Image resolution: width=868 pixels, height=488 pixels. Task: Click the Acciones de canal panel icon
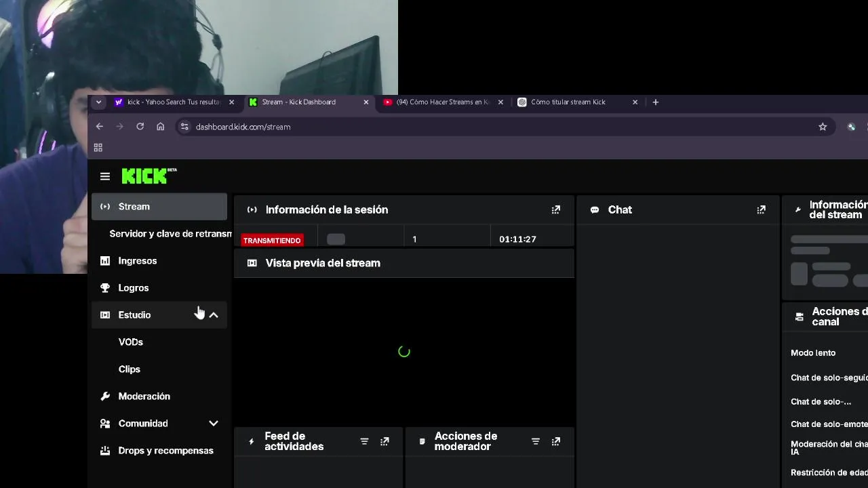(800, 317)
